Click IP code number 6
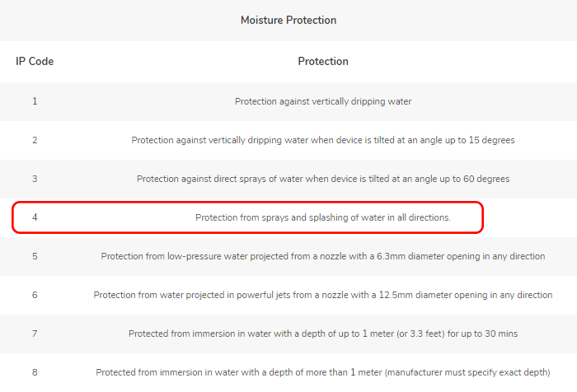 pyautogui.click(x=35, y=295)
